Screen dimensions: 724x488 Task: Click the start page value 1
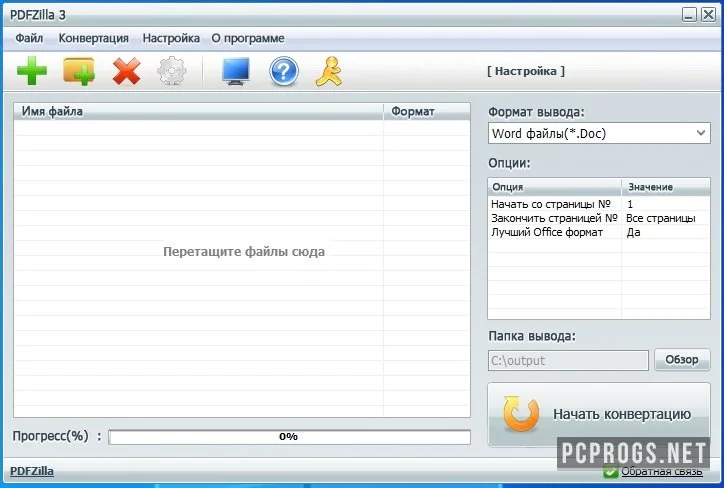click(630, 204)
